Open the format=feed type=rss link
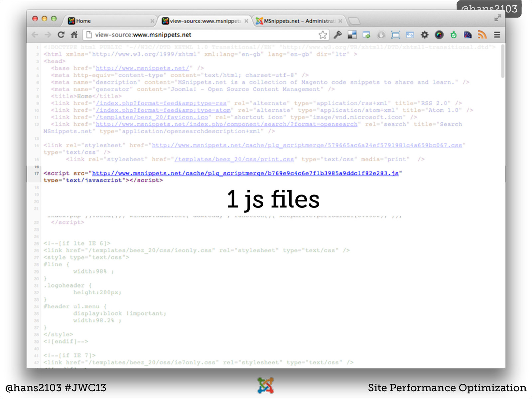This screenshot has width=532, height=399. pos(161,103)
